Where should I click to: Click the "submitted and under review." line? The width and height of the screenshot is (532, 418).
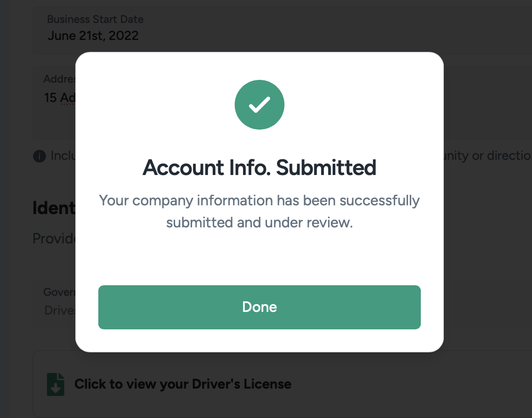click(260, 223)
